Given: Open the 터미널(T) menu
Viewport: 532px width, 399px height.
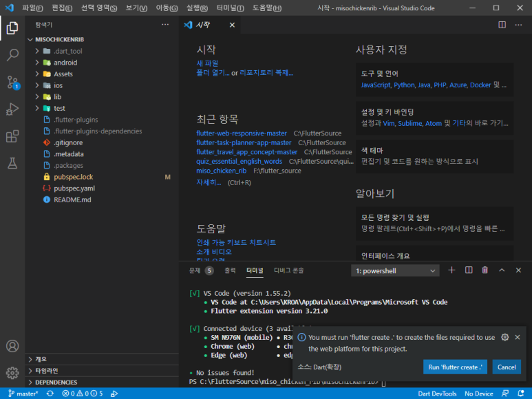Looking at the screenshot, I should point(230,8).
